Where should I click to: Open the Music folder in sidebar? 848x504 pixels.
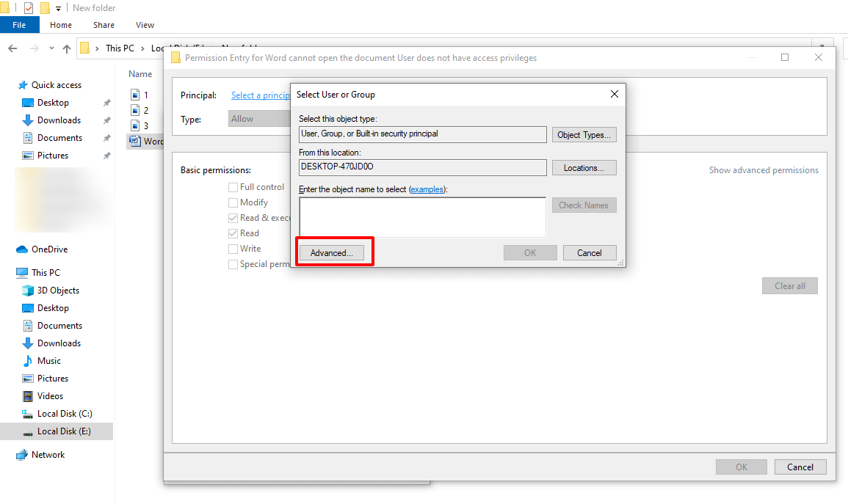tap(48, 361)
